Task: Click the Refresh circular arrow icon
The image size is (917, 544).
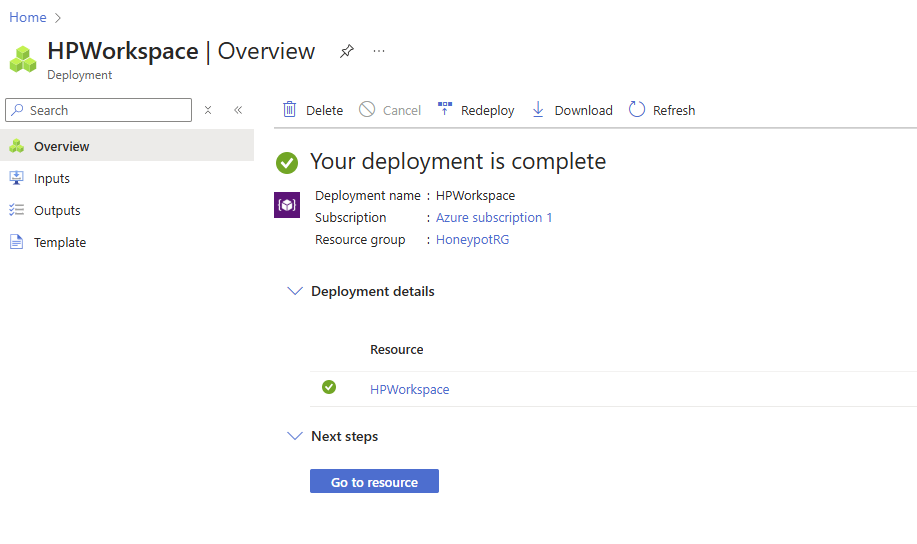Action: point(637,109)
